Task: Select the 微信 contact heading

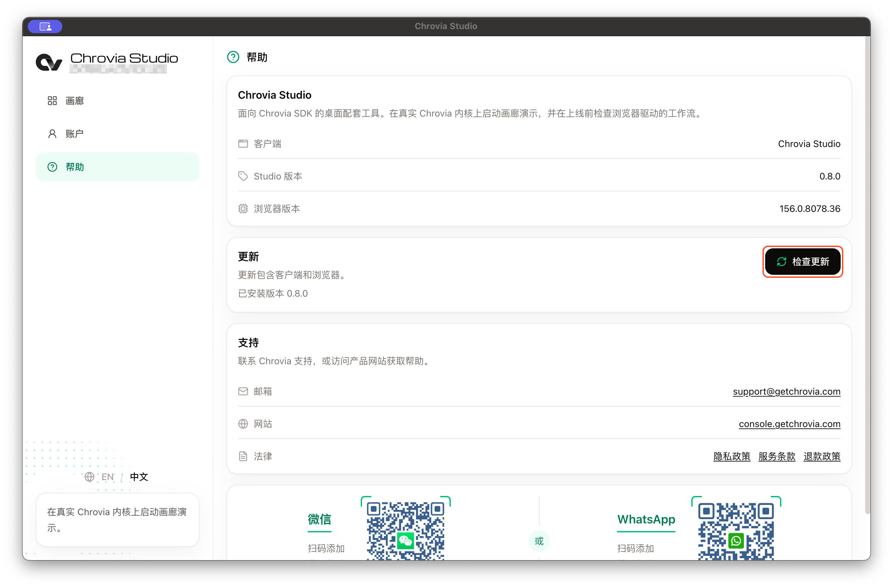Action: coord(319,519)
